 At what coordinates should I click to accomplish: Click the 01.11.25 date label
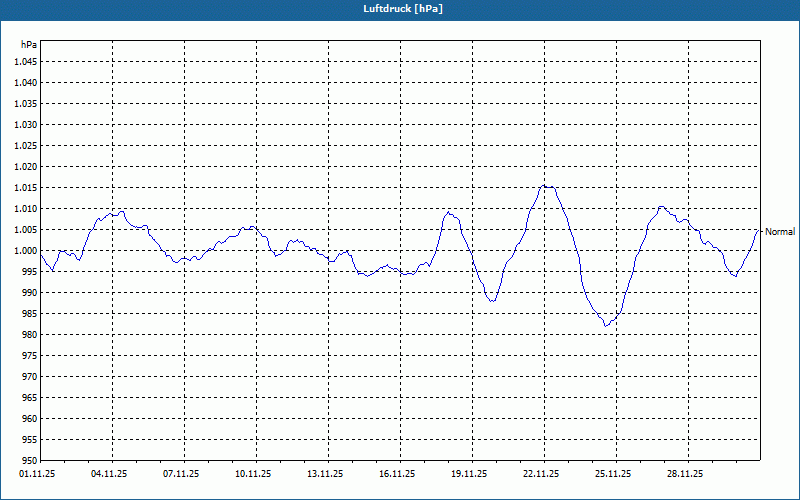[37, 474]
